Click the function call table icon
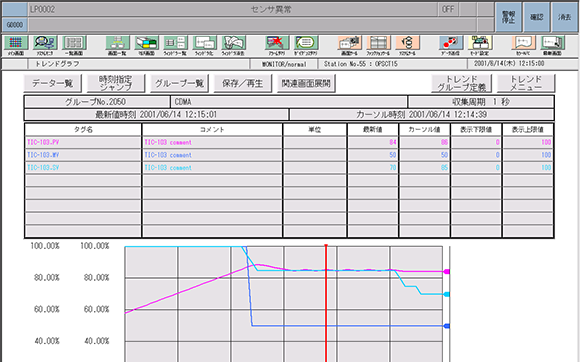This screenshot has height=362, width=580. pyautogui.click(x=378, y=43)
